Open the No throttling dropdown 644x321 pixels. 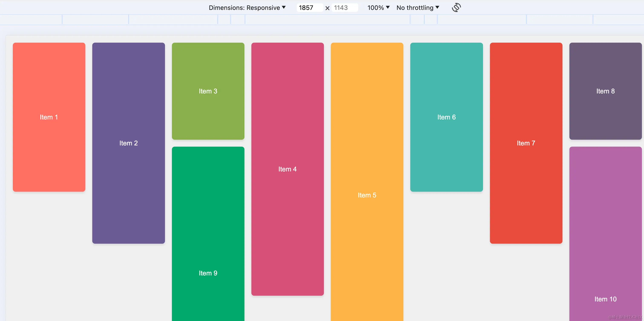417,7
